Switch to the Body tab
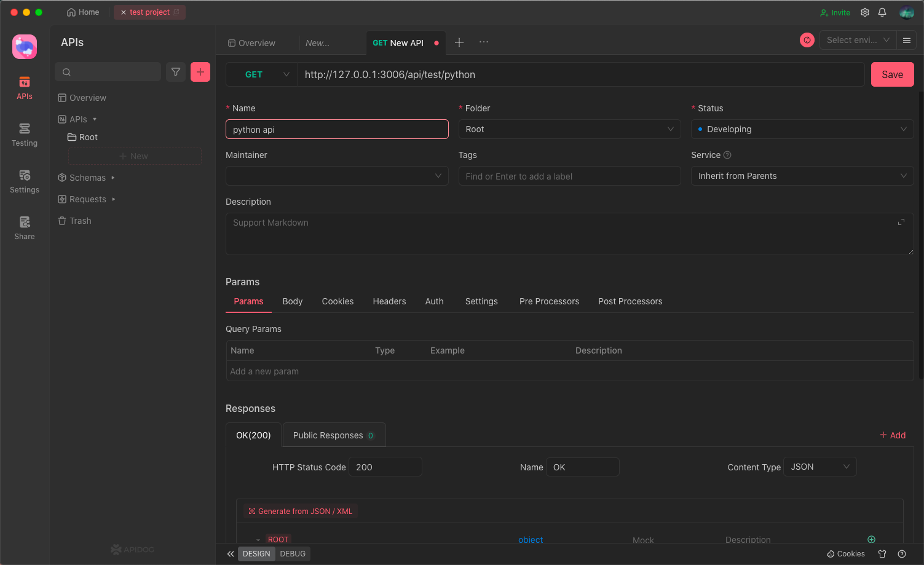Image resolution: width=924 pixels, height=565 pixels. click(x=293, y=301)
